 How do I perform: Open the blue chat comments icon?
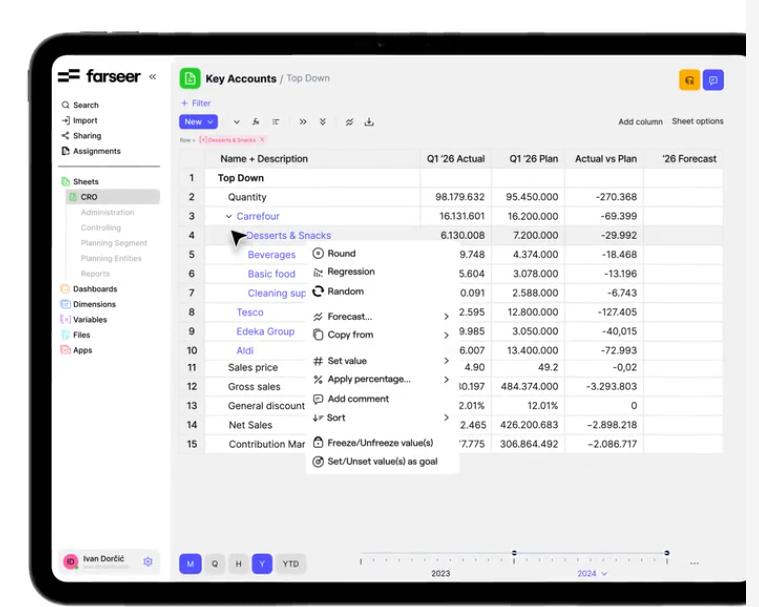713,80
